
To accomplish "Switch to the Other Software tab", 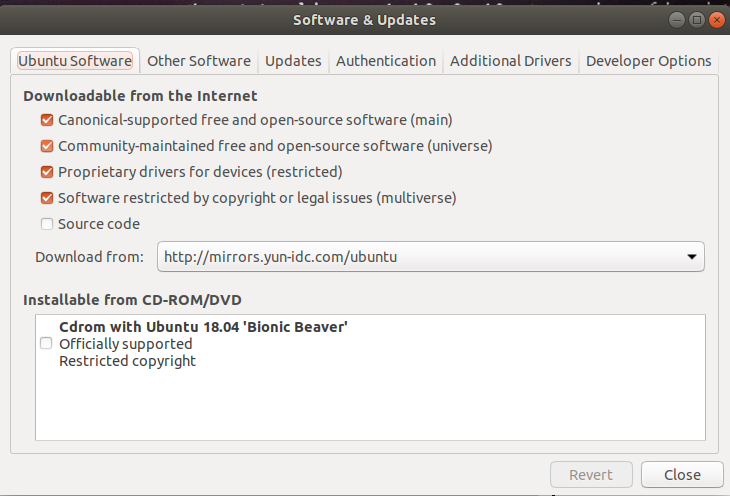I will coord(198,61).
